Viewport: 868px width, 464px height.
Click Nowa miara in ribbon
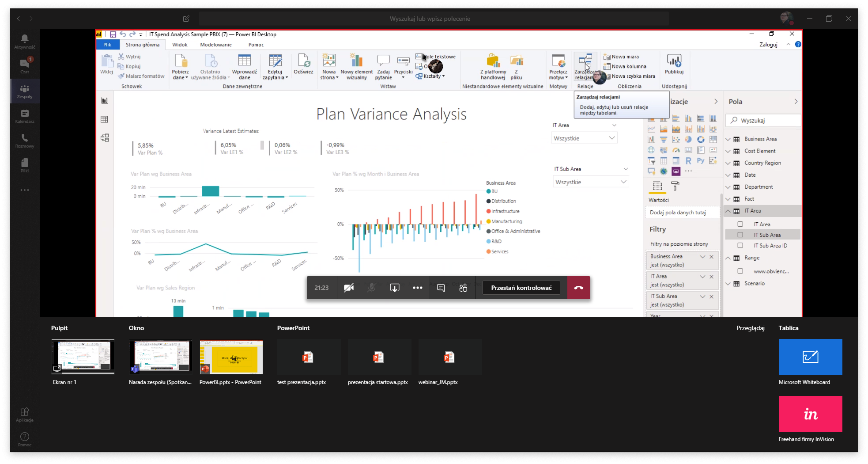(x=621, y=57)
